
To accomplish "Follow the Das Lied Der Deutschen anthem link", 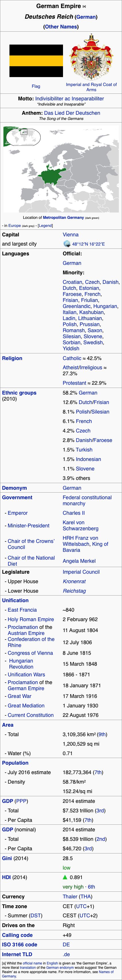I will coord(72,113).
